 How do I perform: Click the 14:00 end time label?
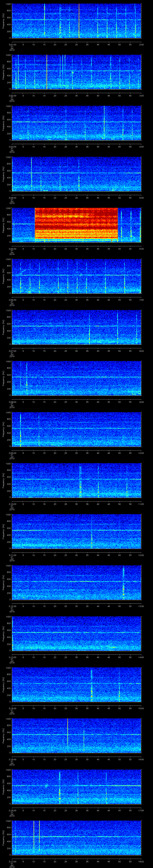[141, 657]
